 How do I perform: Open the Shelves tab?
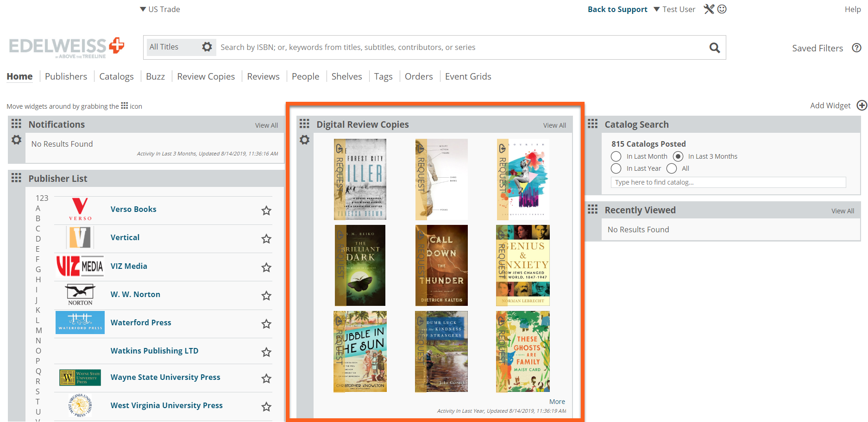346,76
